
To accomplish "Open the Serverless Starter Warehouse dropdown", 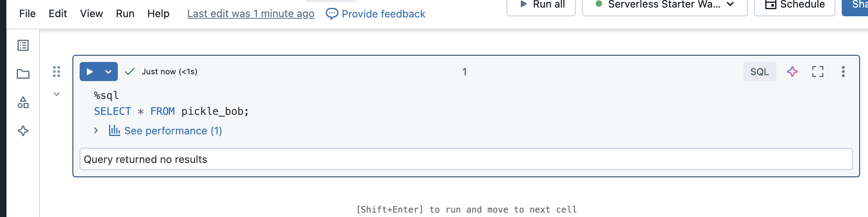I will pos(665,6).
